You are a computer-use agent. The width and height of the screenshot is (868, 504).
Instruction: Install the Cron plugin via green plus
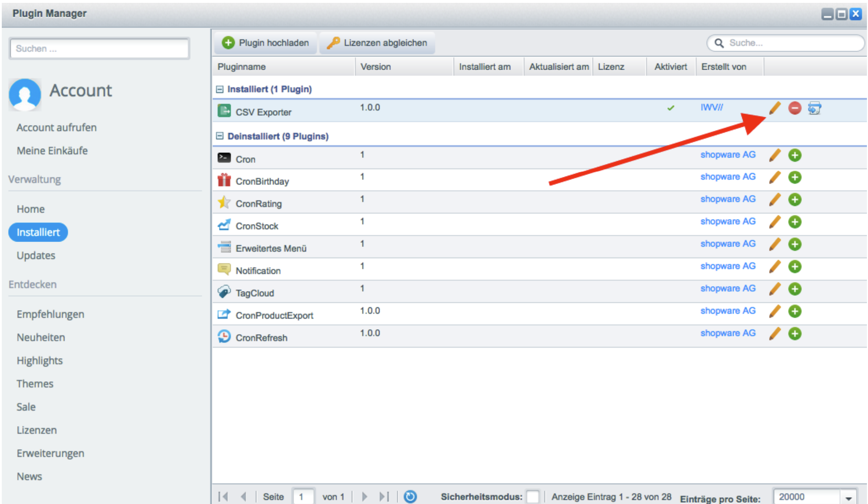click(794, 155)
